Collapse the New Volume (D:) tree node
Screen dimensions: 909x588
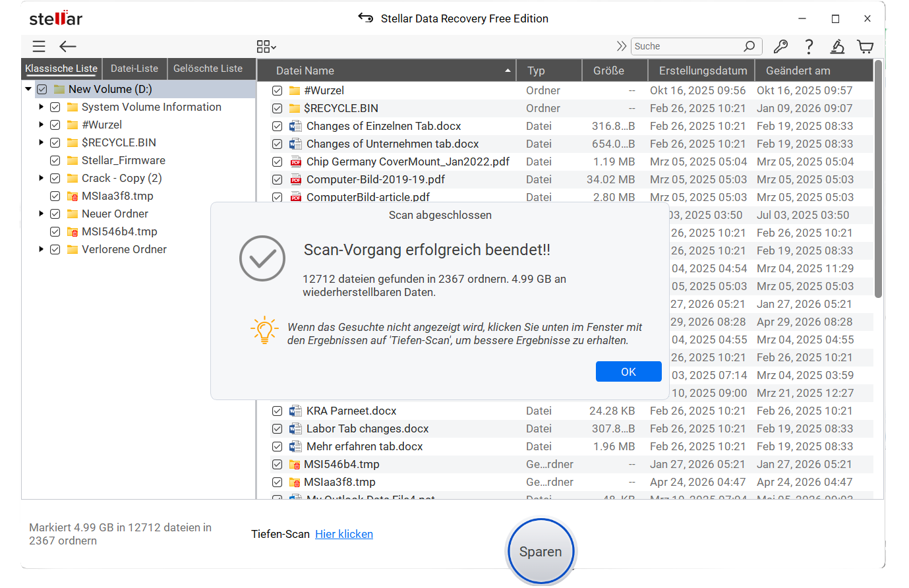click(x=28, y=89)
